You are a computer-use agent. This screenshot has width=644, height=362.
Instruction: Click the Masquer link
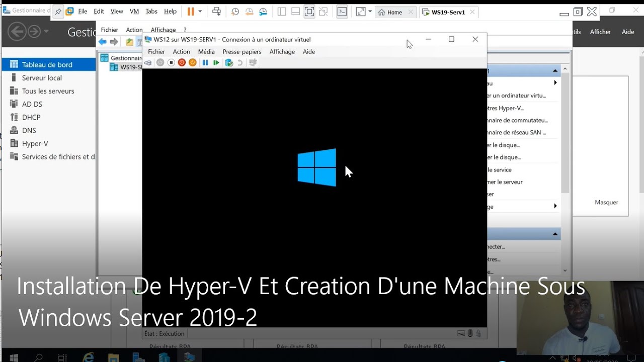(x=606, y=202)
